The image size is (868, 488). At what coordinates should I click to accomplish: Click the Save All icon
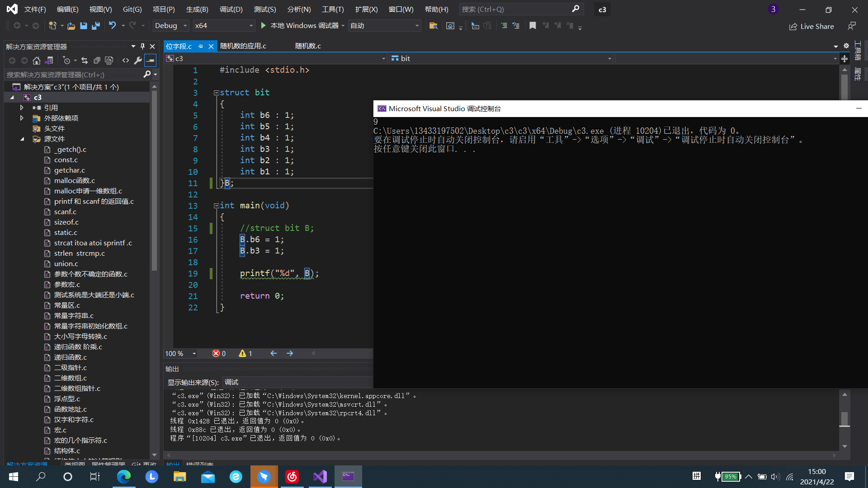pyautogui.click(x=95, y=26)
